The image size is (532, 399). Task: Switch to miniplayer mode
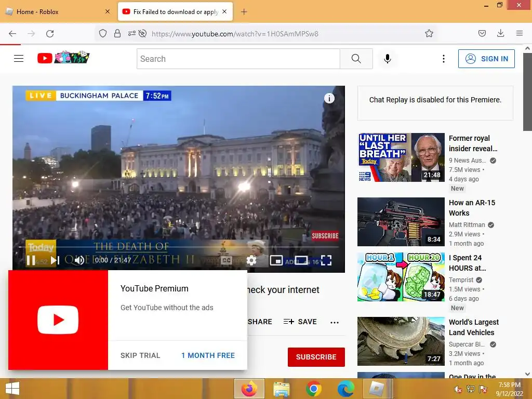pyautogui.click(x=276, y=260)
